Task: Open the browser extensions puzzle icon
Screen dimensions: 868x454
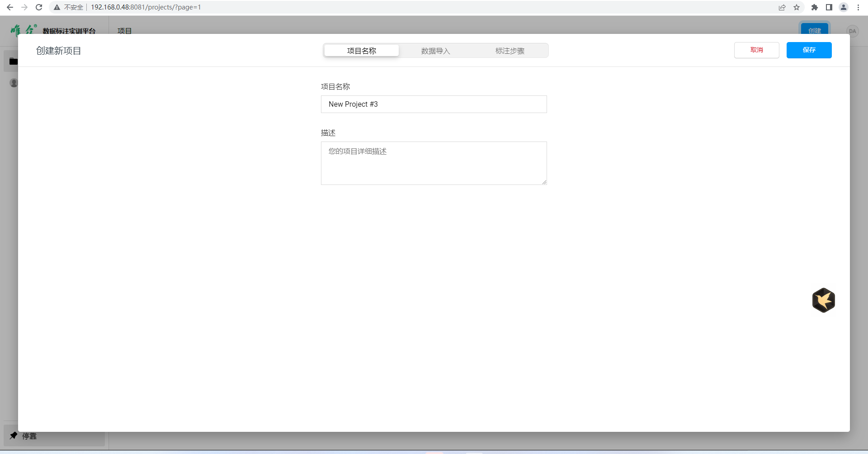Action: (x=815, y=7)
